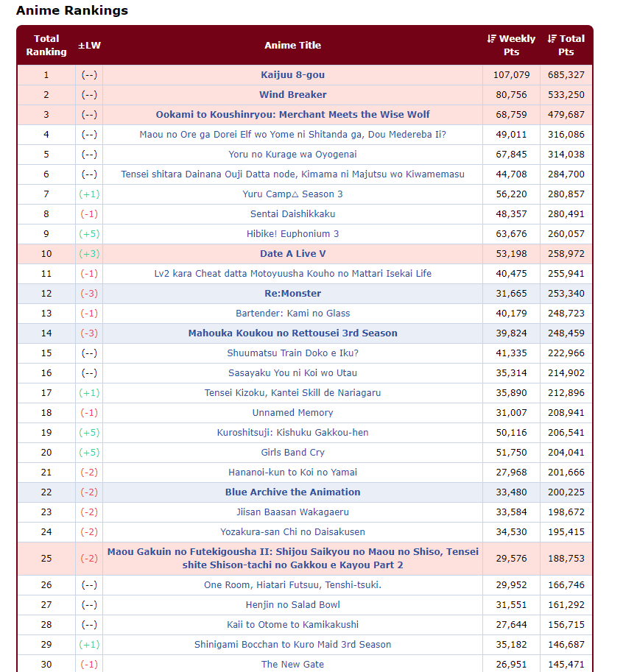Click the ±LW column header
Viewport: 637px width, 672px height.
click(89, 46)
